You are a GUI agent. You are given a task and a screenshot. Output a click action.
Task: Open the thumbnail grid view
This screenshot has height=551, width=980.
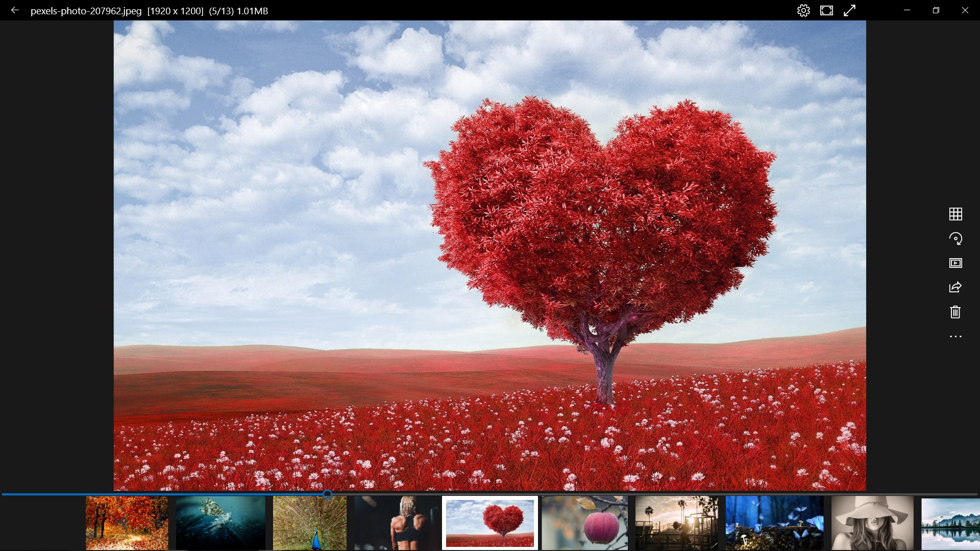click(x=955, y=214)
